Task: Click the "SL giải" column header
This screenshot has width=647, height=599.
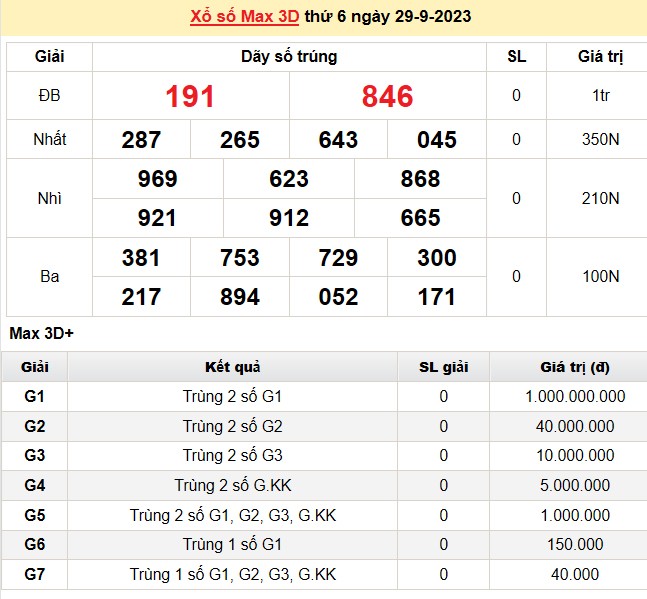Action: tap(443, 366)
